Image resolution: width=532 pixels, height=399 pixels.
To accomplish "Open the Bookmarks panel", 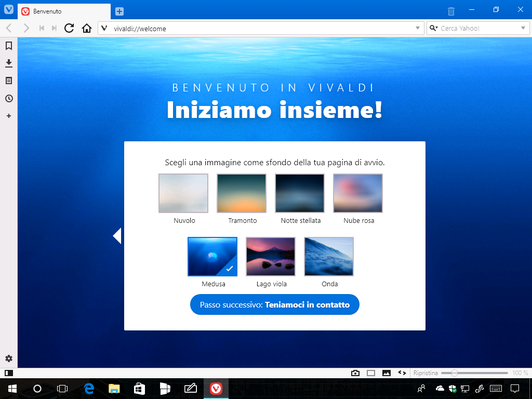I will [9, 46].
